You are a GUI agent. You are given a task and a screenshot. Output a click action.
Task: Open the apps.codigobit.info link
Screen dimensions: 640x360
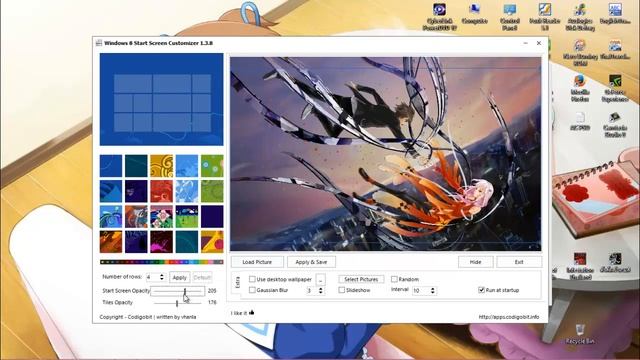tap(509, 317)
